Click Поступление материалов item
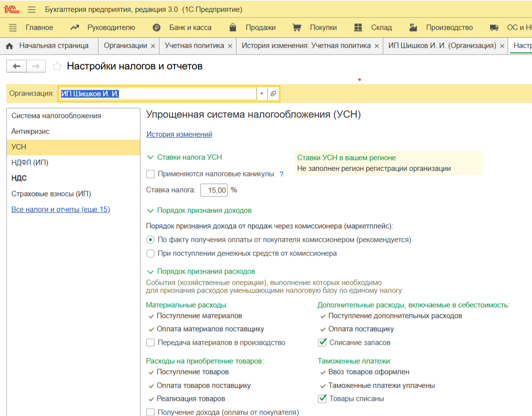 pyautogui.click(x=199, y=316)
